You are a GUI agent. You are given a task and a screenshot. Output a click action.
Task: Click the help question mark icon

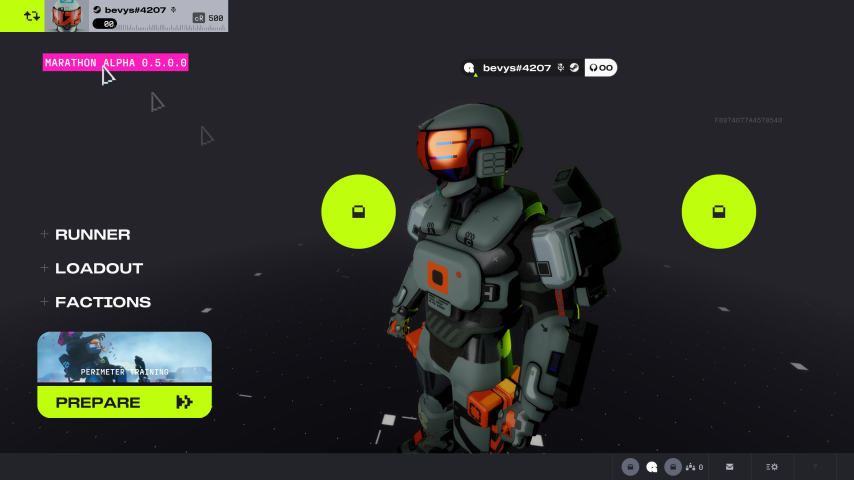point(815,467)
